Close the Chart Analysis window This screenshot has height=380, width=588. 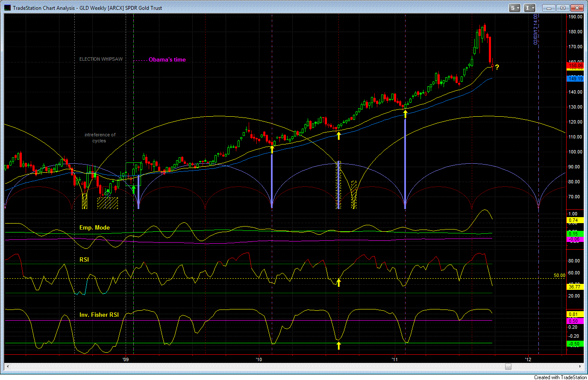tap(577, 8)
